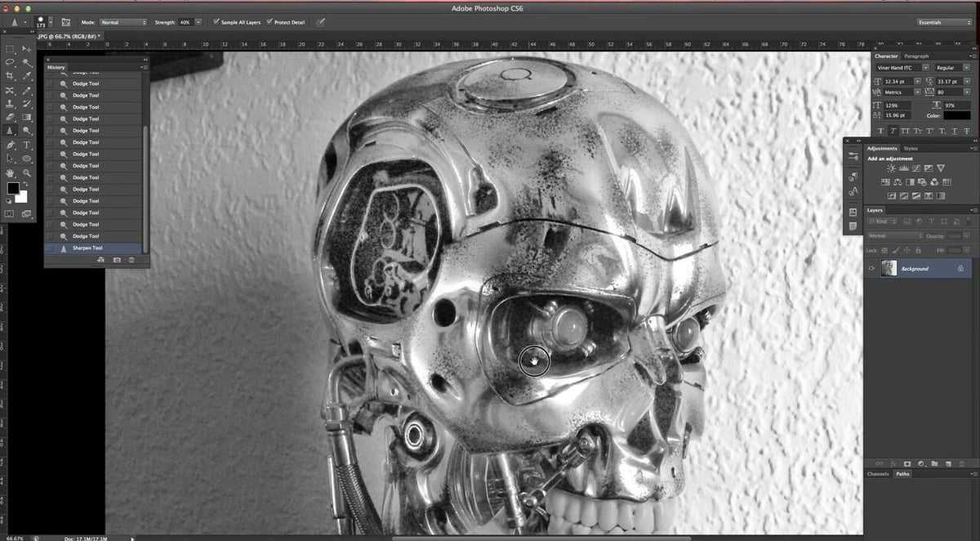Toggle history brush source for Sharpen Tool state
The image size is (980, 541).
coord(51,248)
